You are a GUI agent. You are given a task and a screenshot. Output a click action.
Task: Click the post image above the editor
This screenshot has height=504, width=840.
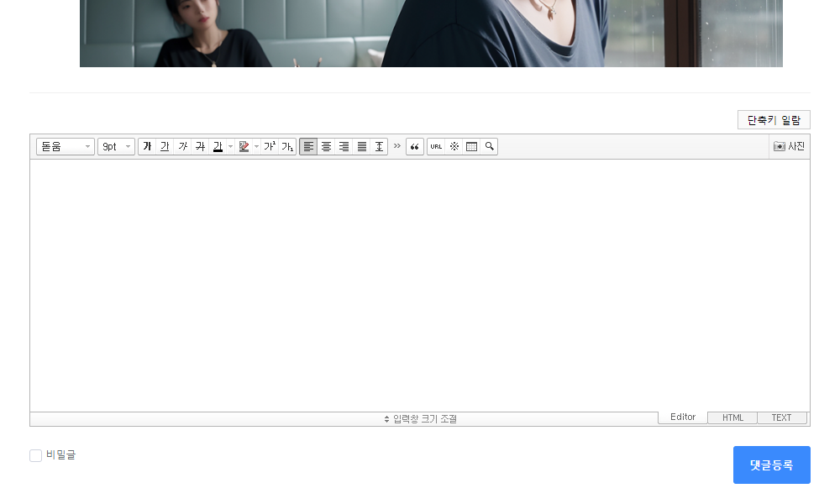[431, 34]
